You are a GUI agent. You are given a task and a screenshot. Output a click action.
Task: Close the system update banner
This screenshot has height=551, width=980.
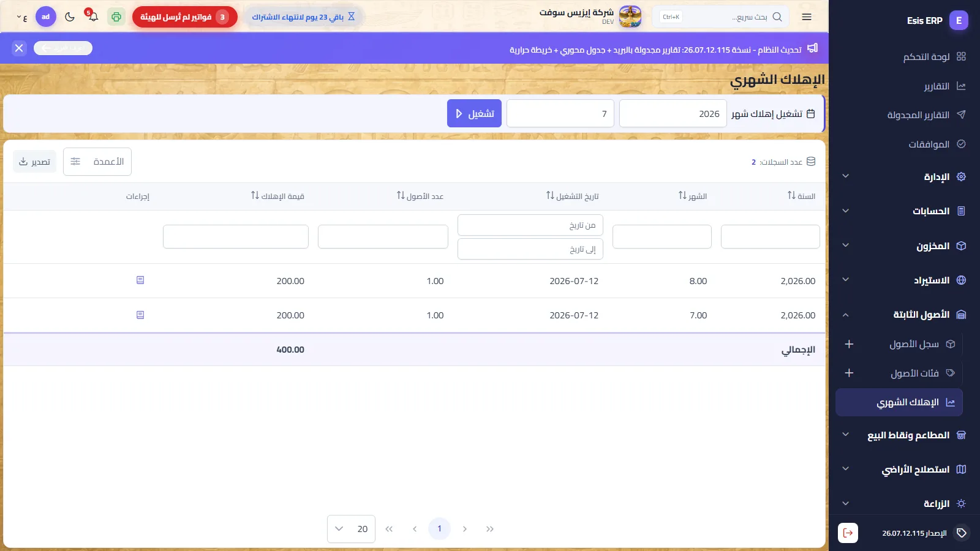point(19,48)
